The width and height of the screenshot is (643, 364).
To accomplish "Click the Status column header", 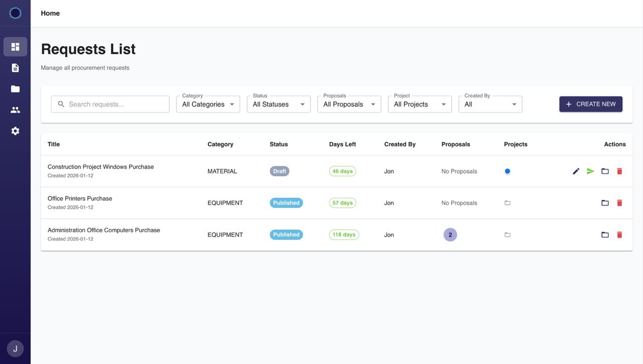I will click(x=279, y=144).
